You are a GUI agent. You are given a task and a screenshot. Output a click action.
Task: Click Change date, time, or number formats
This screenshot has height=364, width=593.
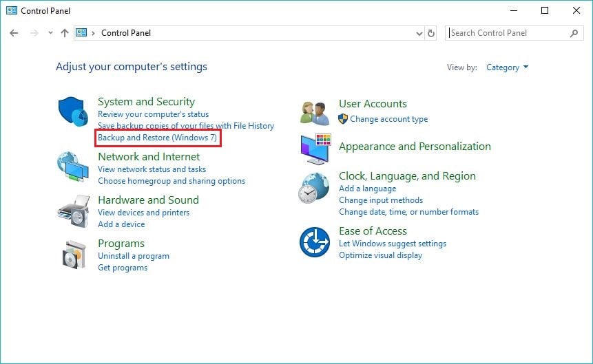409,212
